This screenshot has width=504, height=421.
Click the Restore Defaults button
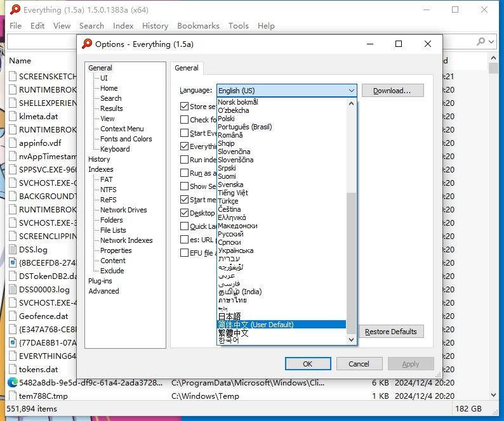point(390,332)
